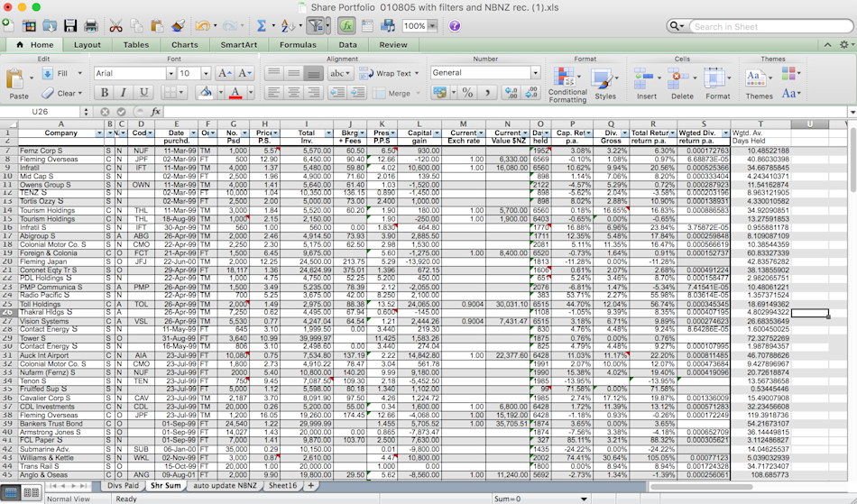This screenshot has width=857, height=504.
Task: Decrease cell indent
Action: point(337,93)
